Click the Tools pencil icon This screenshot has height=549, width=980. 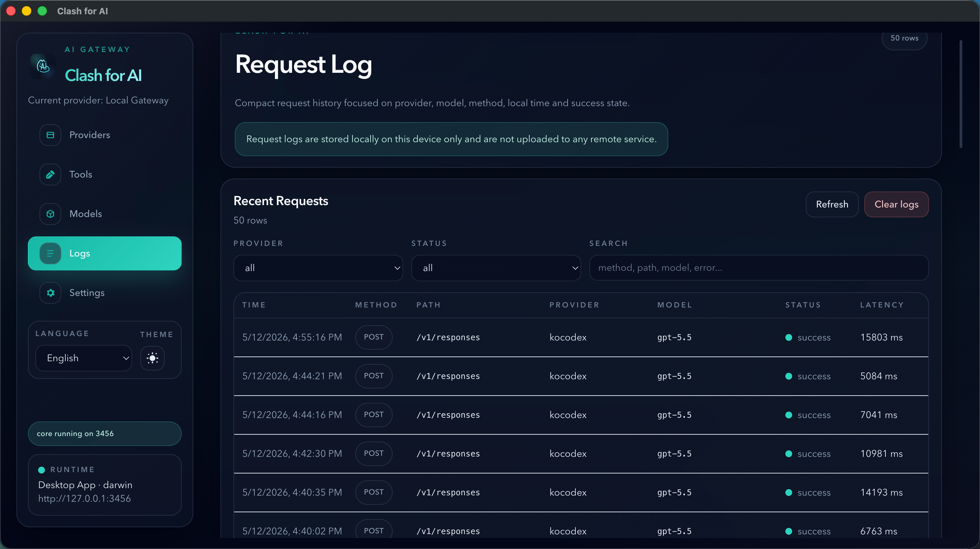[x=50, y=174]
